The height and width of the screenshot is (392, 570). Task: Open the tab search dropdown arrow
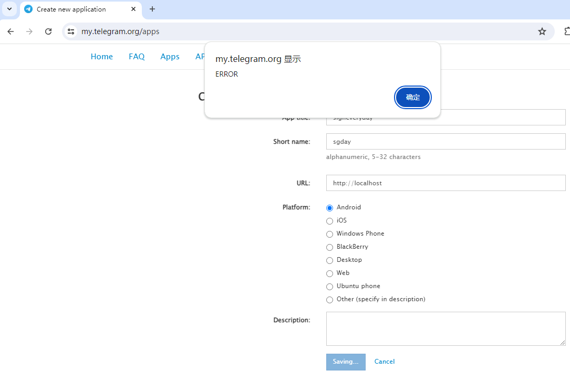[9, 9]
